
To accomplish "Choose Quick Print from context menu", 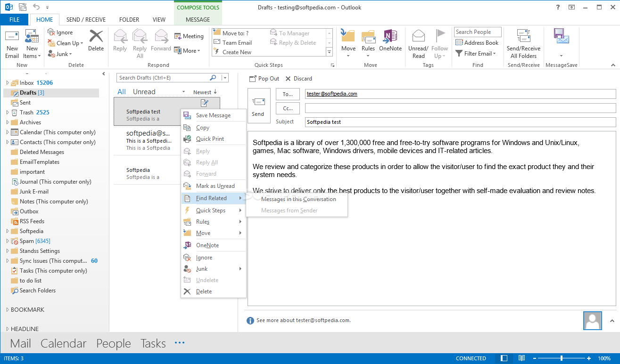I will [214, 139].
